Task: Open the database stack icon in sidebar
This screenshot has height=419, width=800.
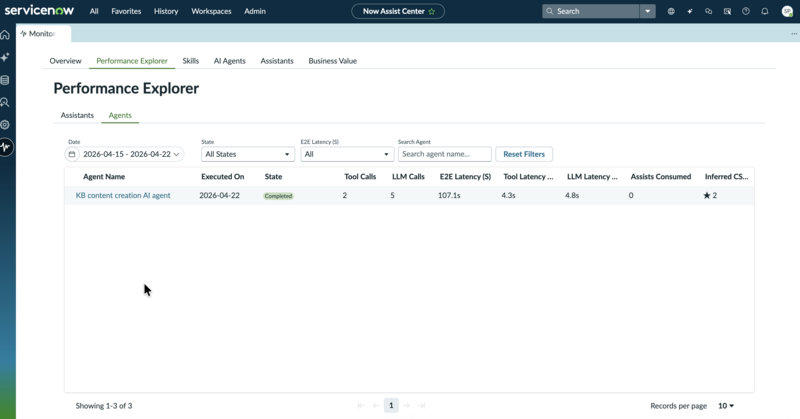Action: 5,80
